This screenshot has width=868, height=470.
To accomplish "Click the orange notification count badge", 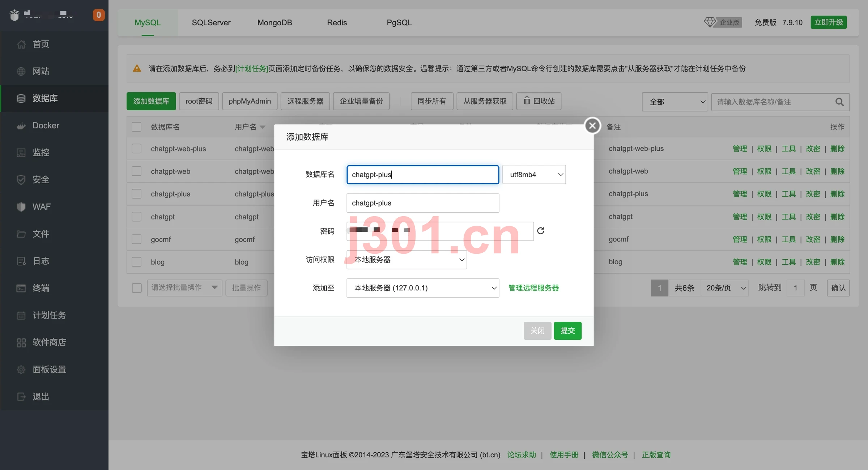I will (x=98, y=15).
